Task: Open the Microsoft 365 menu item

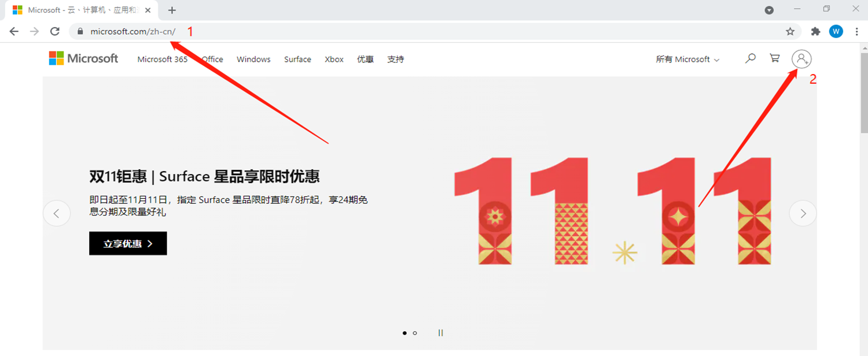Action: (x=162, y=60)
